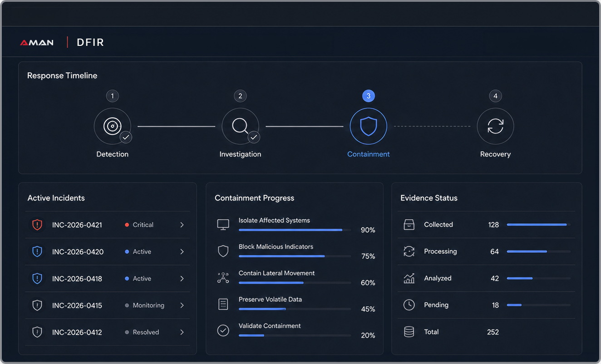Click the Critical status label
601x364 pixels.
point(143,225)
